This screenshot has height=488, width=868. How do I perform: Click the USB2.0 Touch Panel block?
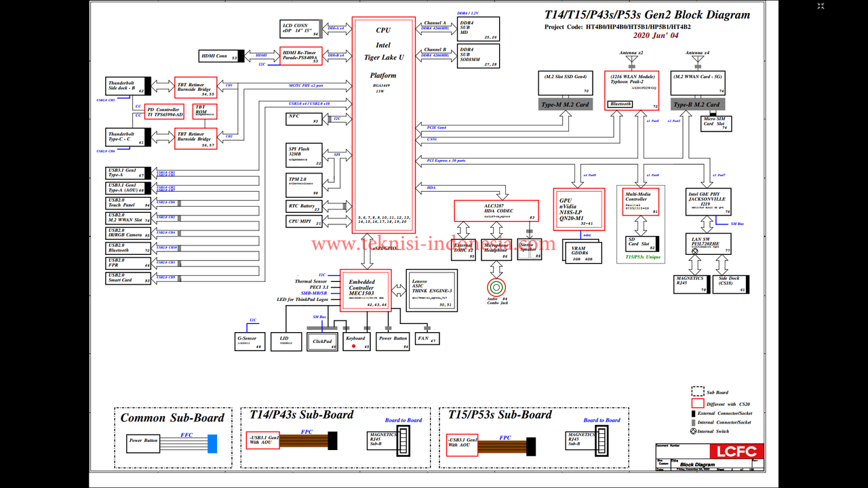(129, 203)
